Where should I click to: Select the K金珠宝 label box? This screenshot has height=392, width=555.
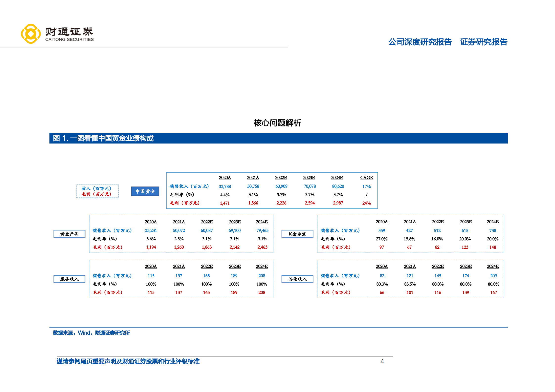click(297, 234)
